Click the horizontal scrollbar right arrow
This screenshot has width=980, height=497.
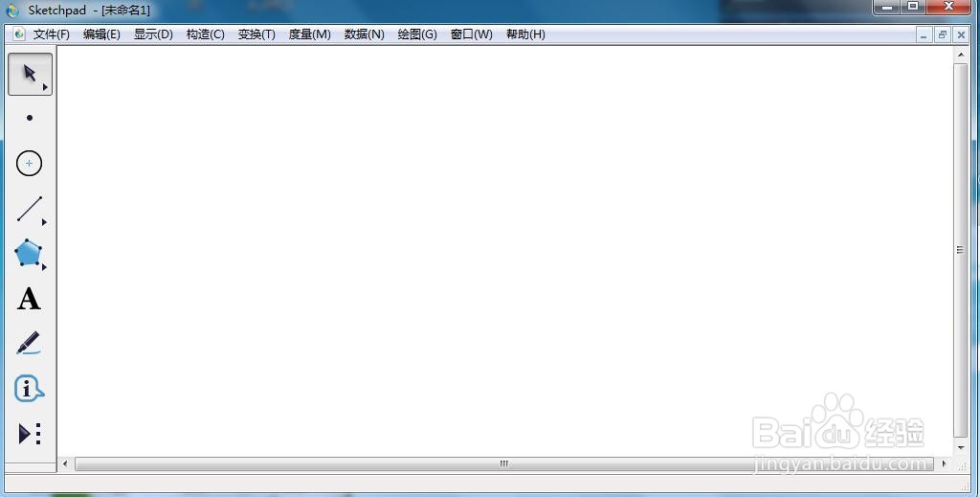[944, 463]
